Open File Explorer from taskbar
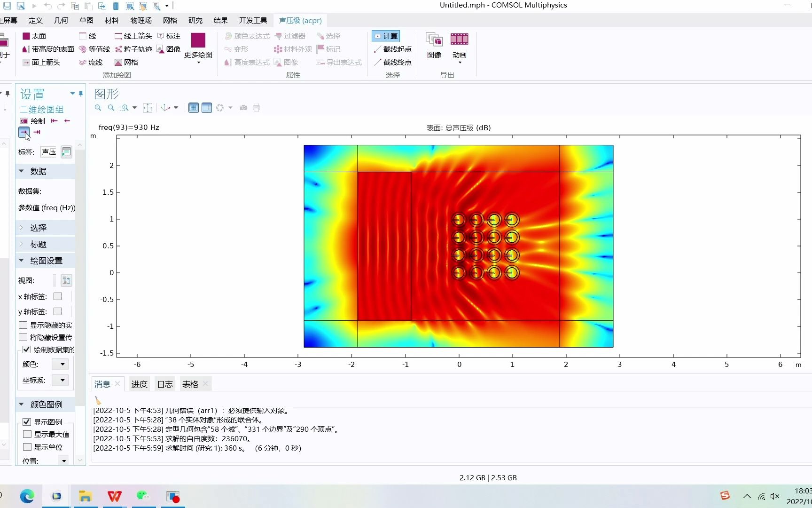This screenshot has height=508, width=812. point(85,496)
